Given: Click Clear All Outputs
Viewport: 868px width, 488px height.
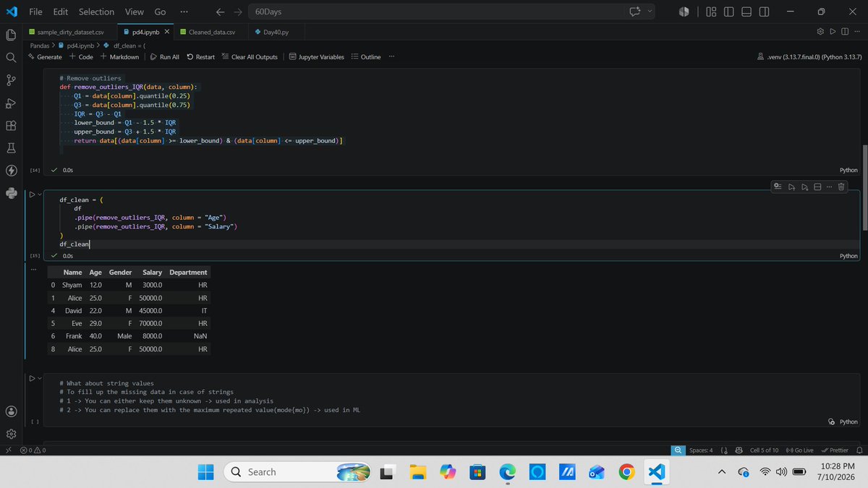Looking at the screenshot, I should click(x=249, y=57).
